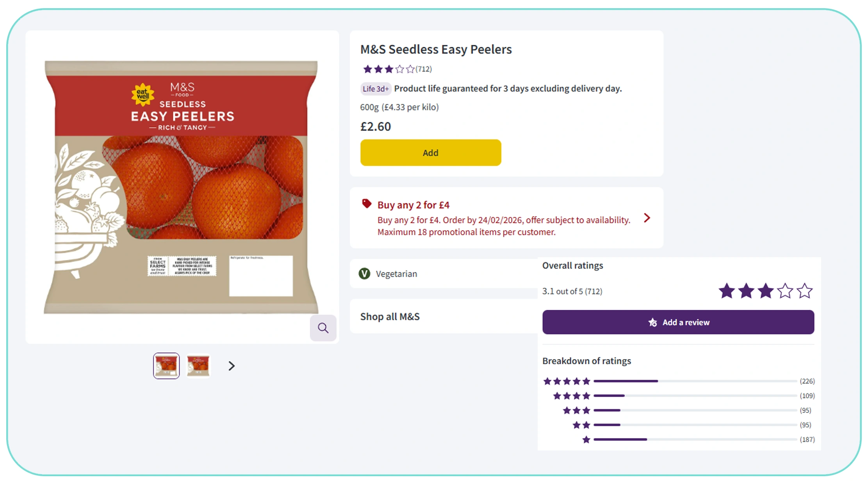Click the Life 3d+ badge
This screenshot has height=484, width=868.
point(375,89)
